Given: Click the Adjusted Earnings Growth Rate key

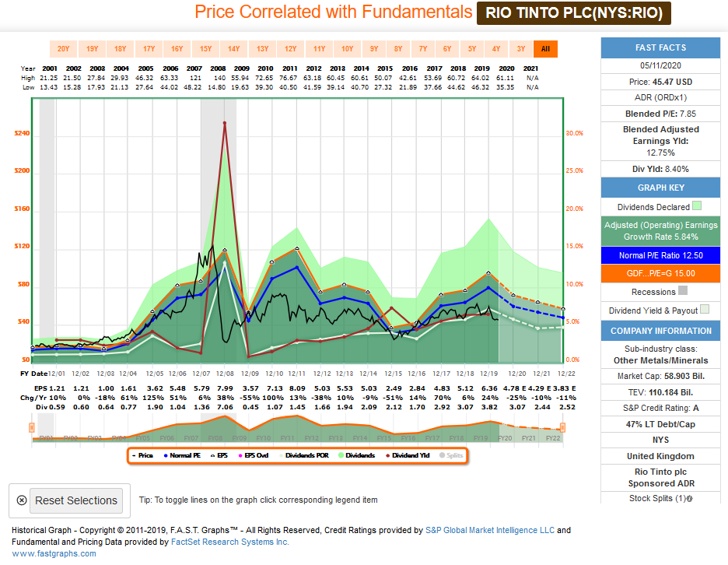Looking at the screenshot, I should (660, 231).
